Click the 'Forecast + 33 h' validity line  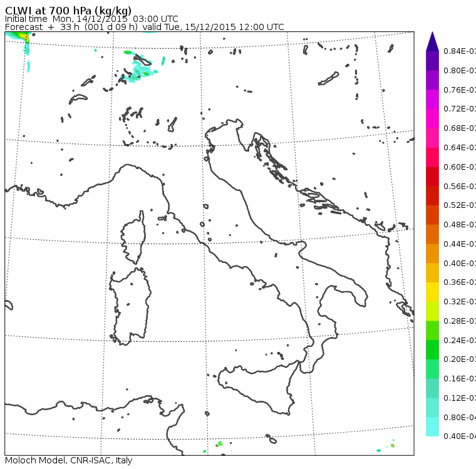click(x=145, y=27)
